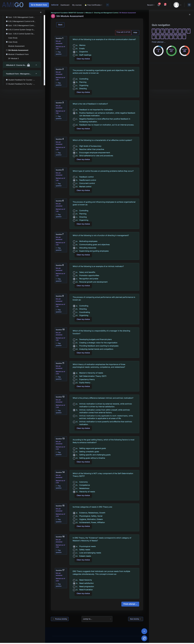This screenshot has height=644, width=194.
Task: Click the lock icon on Module 6 section
Action: [x=28, y=65]
